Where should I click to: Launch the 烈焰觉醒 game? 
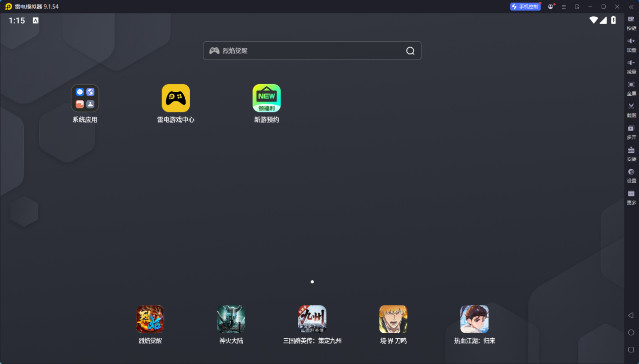pyautogui.click(x=150, y=319)
